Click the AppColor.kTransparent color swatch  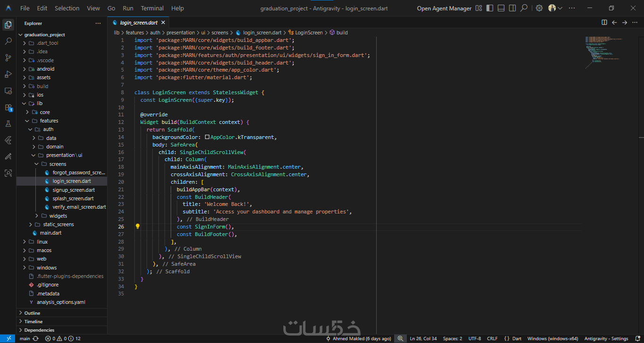click(207, 137)
